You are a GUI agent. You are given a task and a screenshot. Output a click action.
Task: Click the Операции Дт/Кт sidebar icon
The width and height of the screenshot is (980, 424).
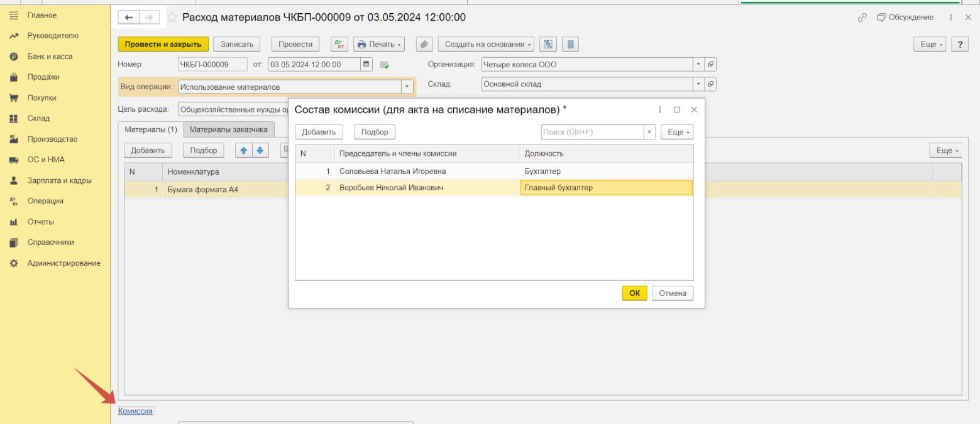point(14,201)
